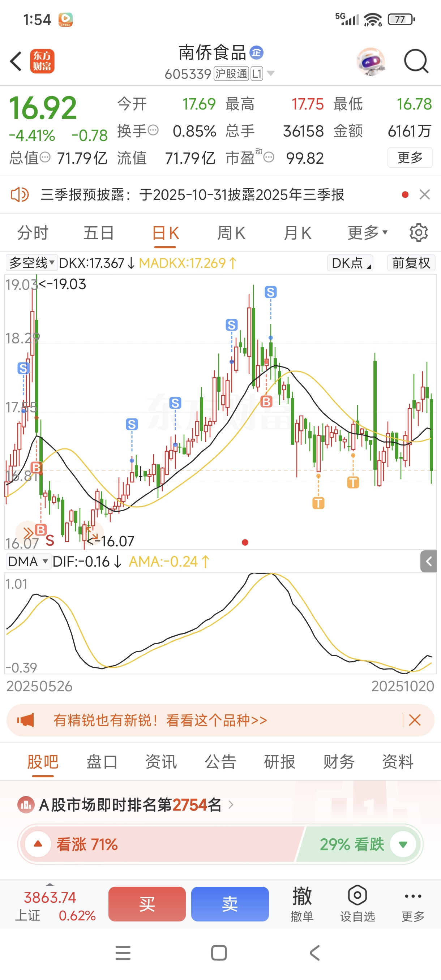Screen dimensions: 441x980
Task: Tap the info icon next to 换手
Action: (153, 130)
